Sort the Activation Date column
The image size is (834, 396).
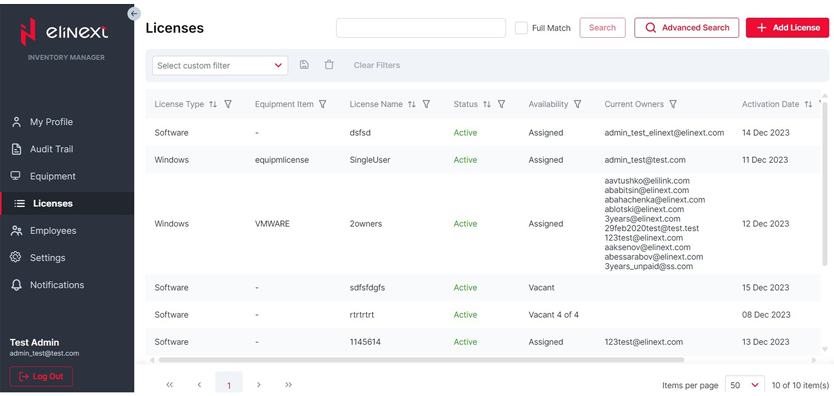tap(808, 104)
